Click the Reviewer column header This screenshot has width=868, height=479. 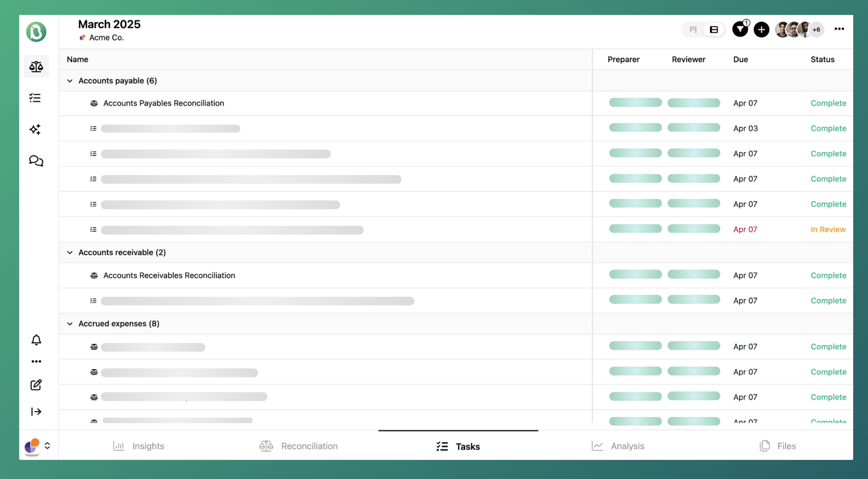688,60
